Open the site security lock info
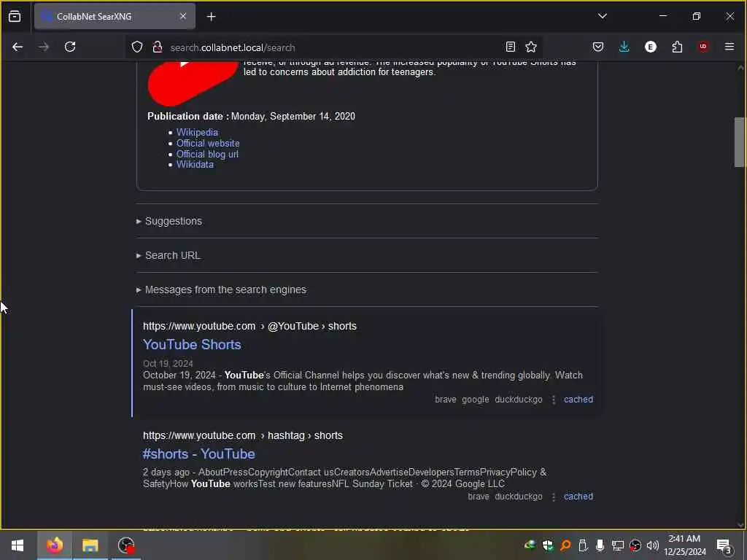Image resolution: width=747 pixels, height=560 pixels. click(158, 47)
